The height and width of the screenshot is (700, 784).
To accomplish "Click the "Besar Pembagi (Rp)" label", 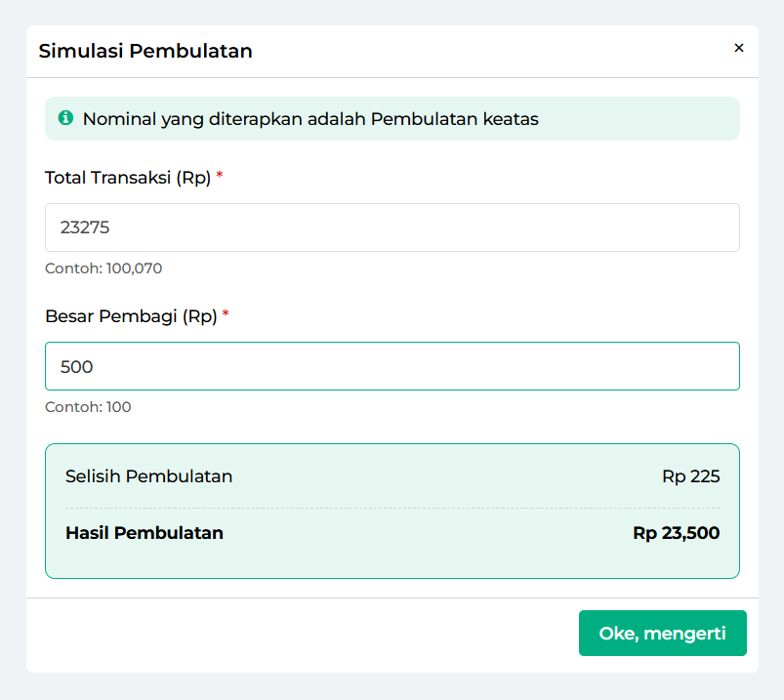I will click(131, 316).
